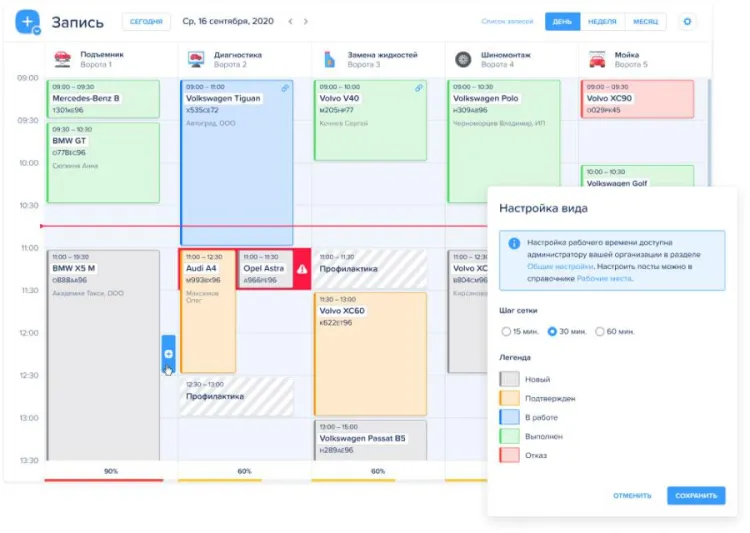Go to previous day arrow
The width and height of the screenshot is (750, 533).
pyautogui.click(x=290, y=22)
